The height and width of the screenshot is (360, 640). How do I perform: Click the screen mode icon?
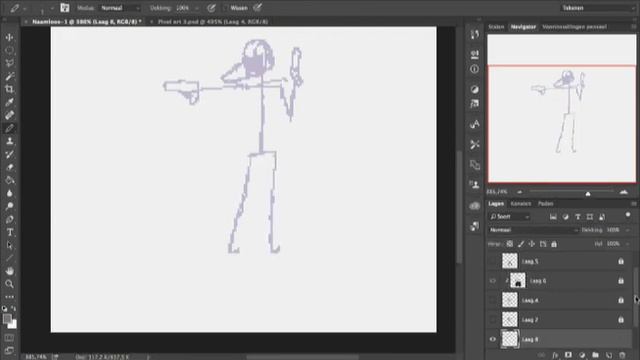tap(9, 350)
